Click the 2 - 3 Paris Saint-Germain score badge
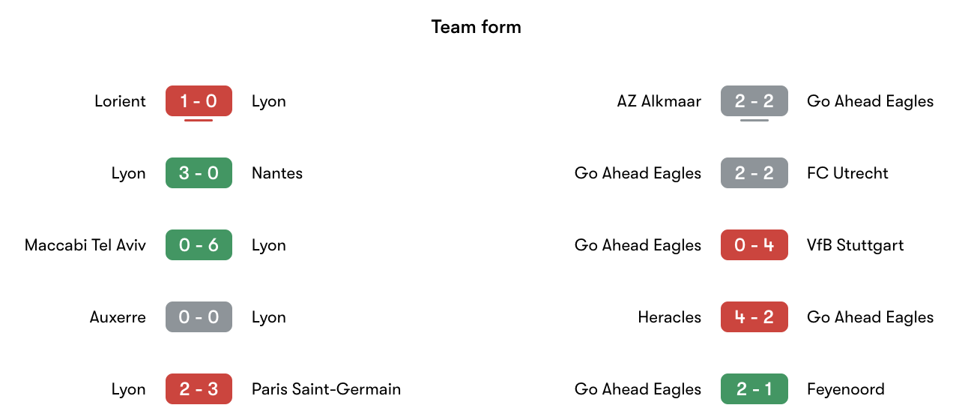The width and height of the screenshot is (980, 420). [199, 389]
